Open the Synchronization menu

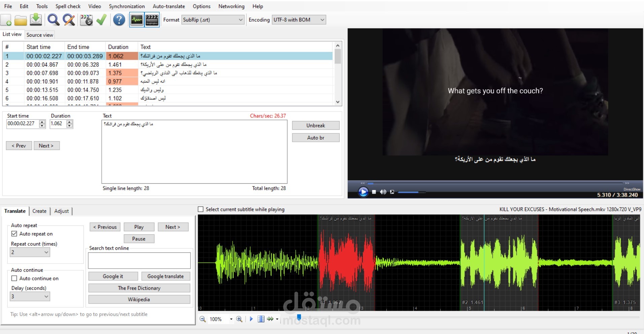(x=127, y=6)
